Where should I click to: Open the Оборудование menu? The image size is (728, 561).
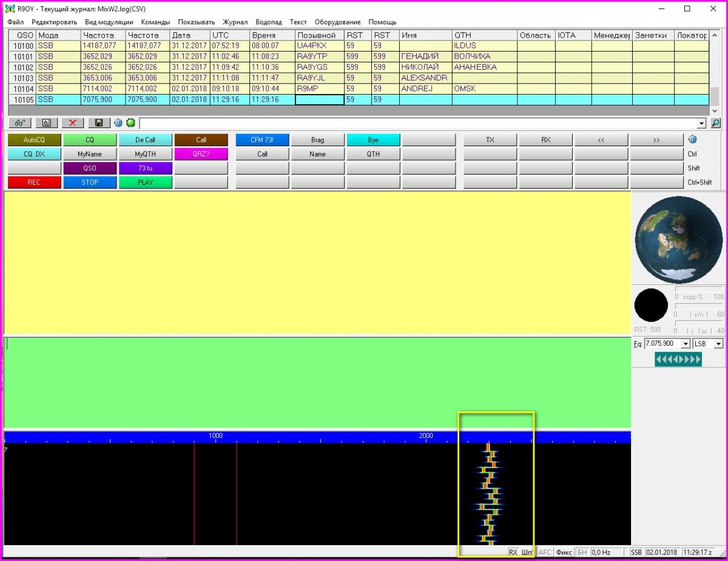[337, 22]
